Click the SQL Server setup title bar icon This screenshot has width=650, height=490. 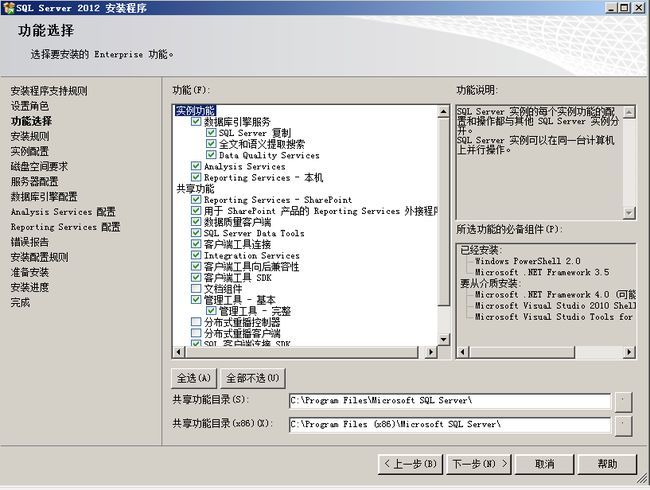[8, 7]
